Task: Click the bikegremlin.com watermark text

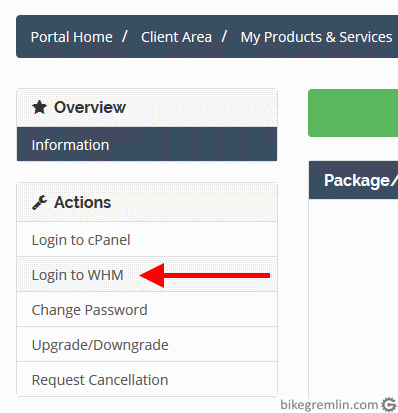Action: (x=329, y=405)
